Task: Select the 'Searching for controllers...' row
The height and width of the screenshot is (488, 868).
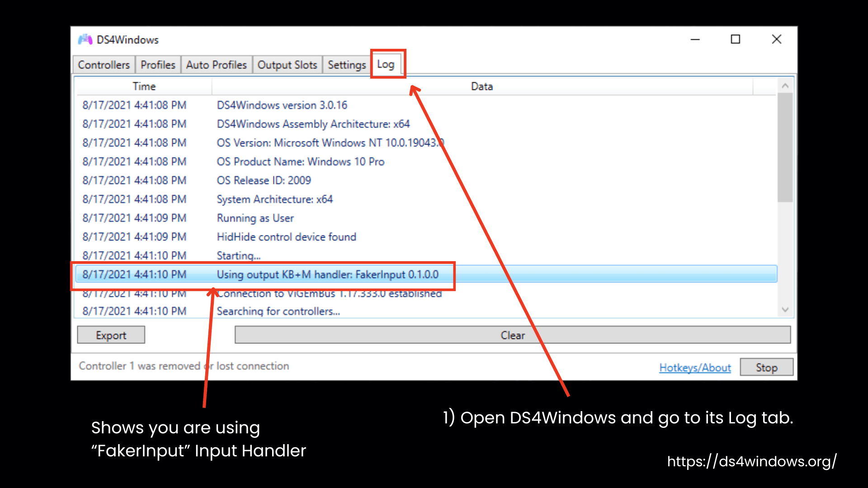Action: tap(427, 311)
